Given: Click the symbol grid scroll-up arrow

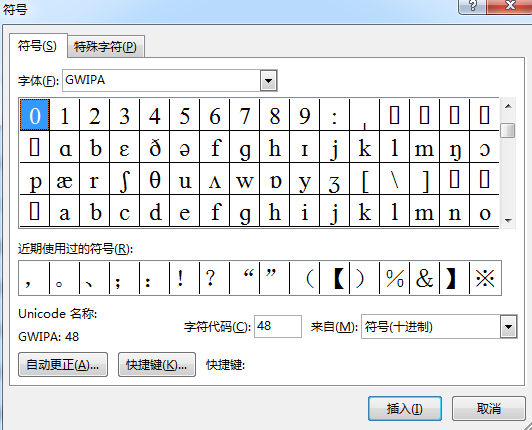Looking at the screenshot, I should coord(508,106).
